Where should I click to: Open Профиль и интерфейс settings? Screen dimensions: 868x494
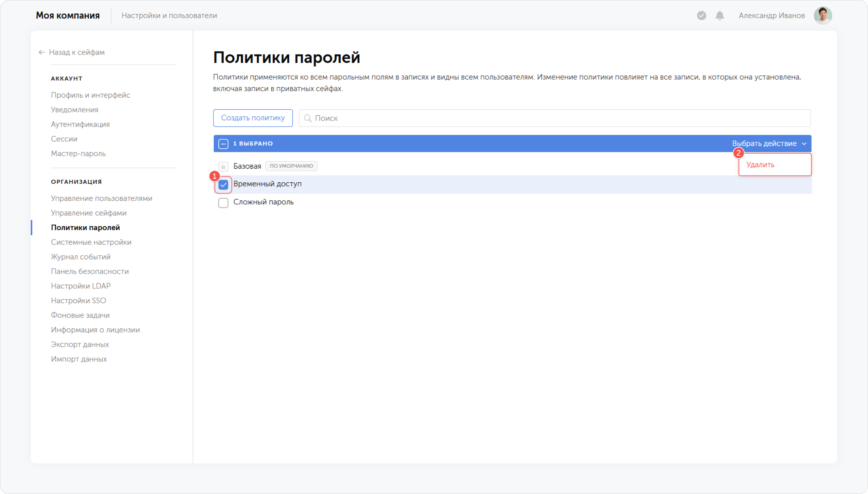[91, 95]
